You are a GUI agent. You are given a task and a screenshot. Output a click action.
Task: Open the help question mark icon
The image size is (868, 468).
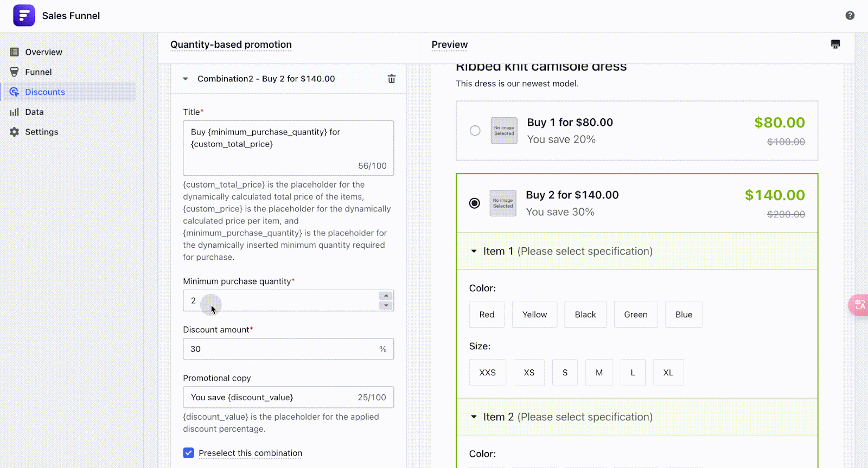coord(850,16)
